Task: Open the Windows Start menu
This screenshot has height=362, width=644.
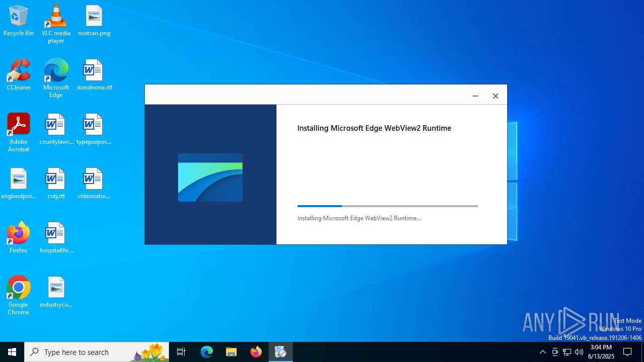Action: coord(12,352)
